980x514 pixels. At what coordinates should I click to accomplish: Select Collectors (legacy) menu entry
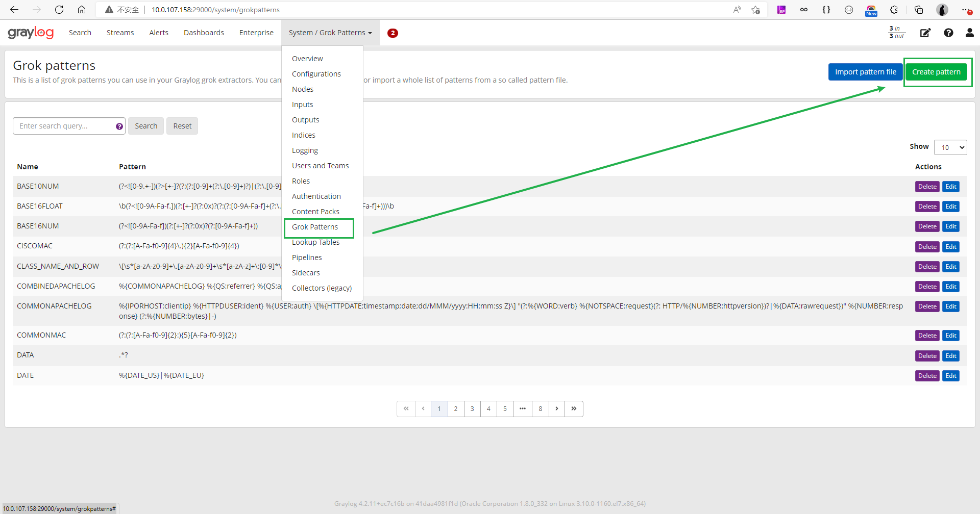click(x=322, y=288)
